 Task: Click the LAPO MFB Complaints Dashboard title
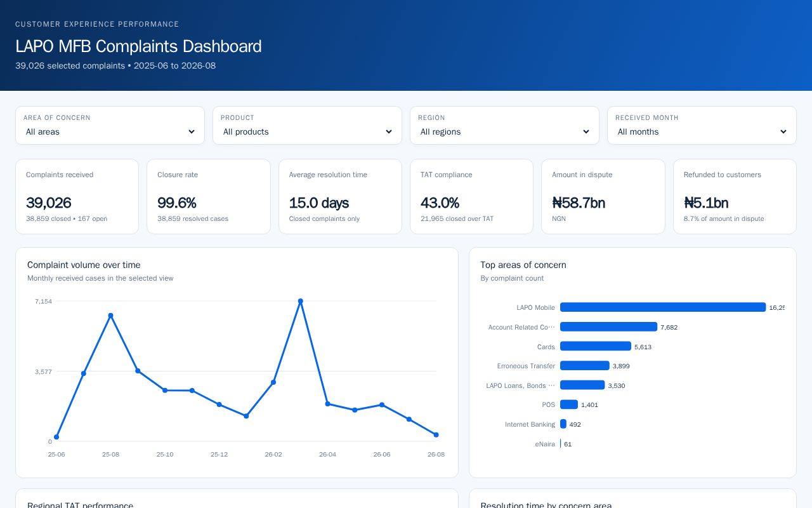(138, 46)
